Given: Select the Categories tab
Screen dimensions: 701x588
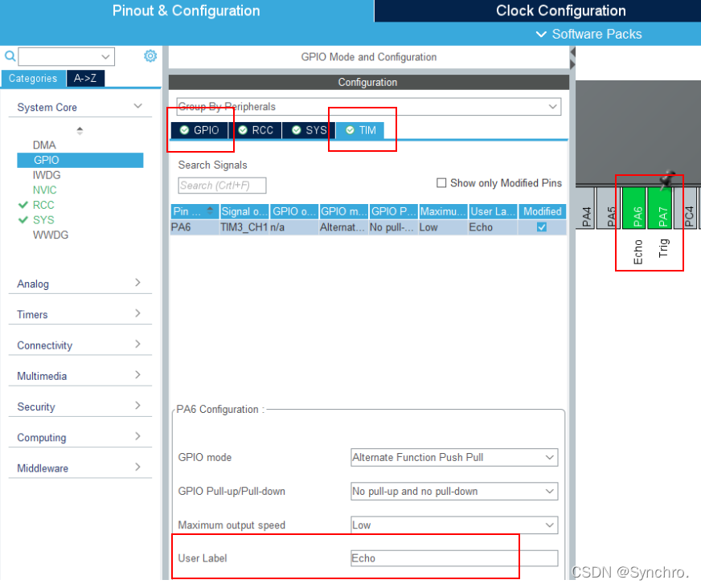Looking at the screenshot, I should coord(33,78).
